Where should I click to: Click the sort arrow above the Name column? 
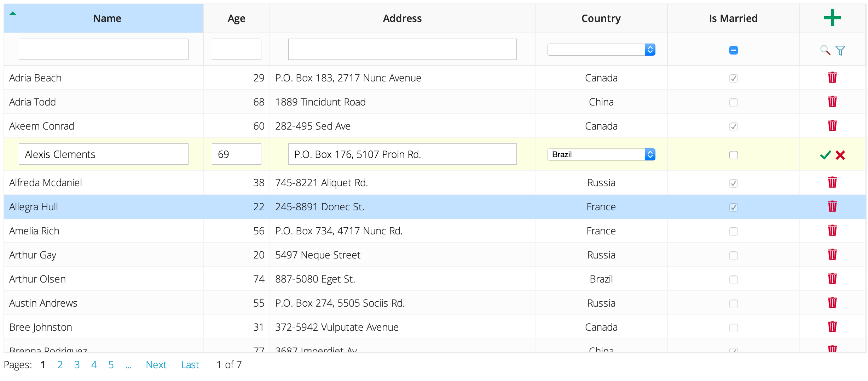pyautogui.click(x=13, y=13)
